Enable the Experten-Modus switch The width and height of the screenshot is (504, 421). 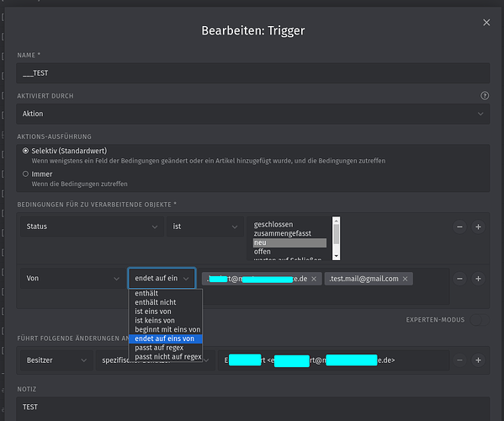480,320
